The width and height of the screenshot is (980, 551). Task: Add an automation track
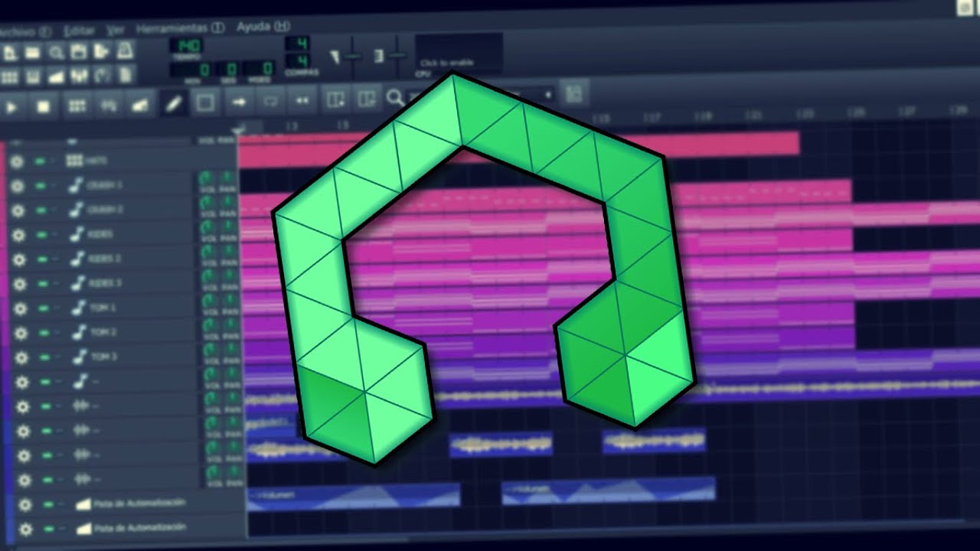tap(139, 105)
